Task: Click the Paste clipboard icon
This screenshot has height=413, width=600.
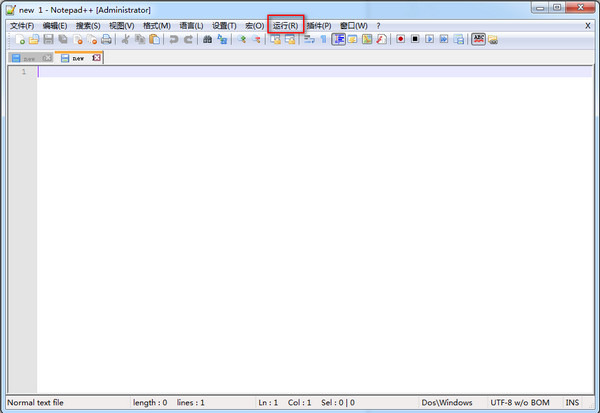Action: coord(155,39)
